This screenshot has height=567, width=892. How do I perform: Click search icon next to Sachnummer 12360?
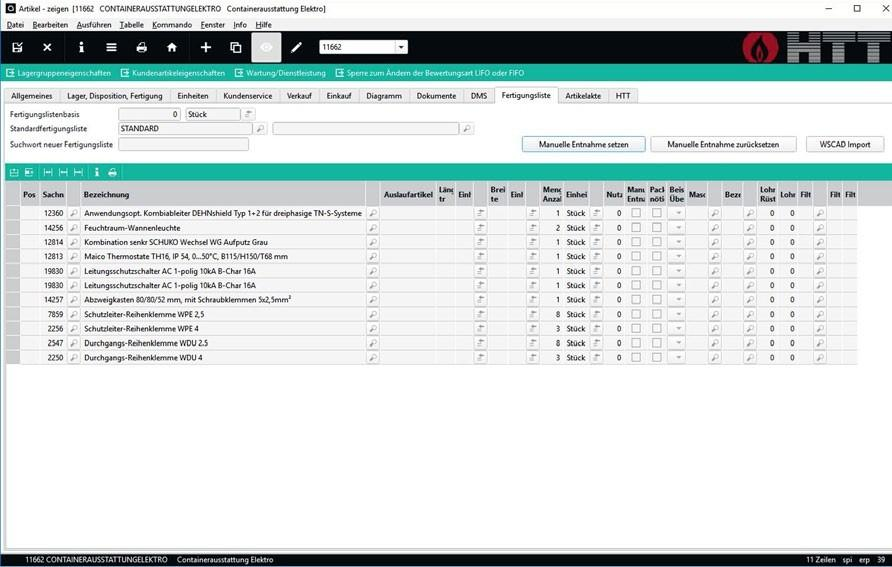pyautogui.click(x=73, y=213)
